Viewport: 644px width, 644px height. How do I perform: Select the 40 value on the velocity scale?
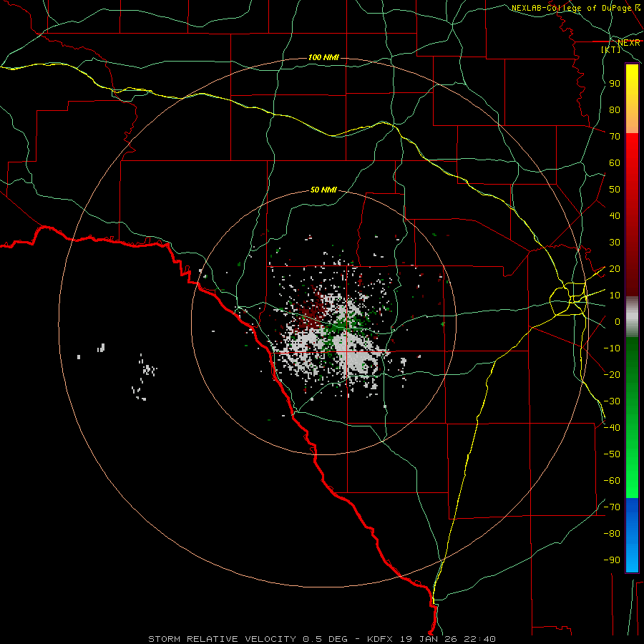(x=615, y=216)
